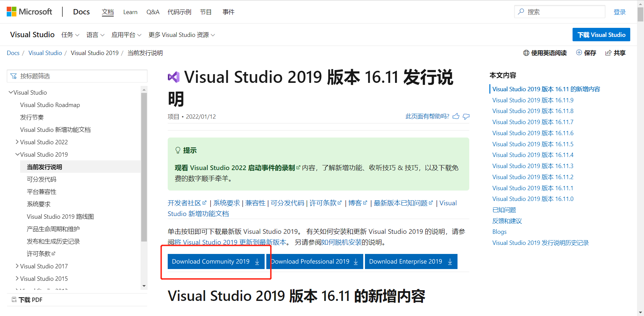
Task: Click the 如何脱机安装 link
Action: point(342,242)
